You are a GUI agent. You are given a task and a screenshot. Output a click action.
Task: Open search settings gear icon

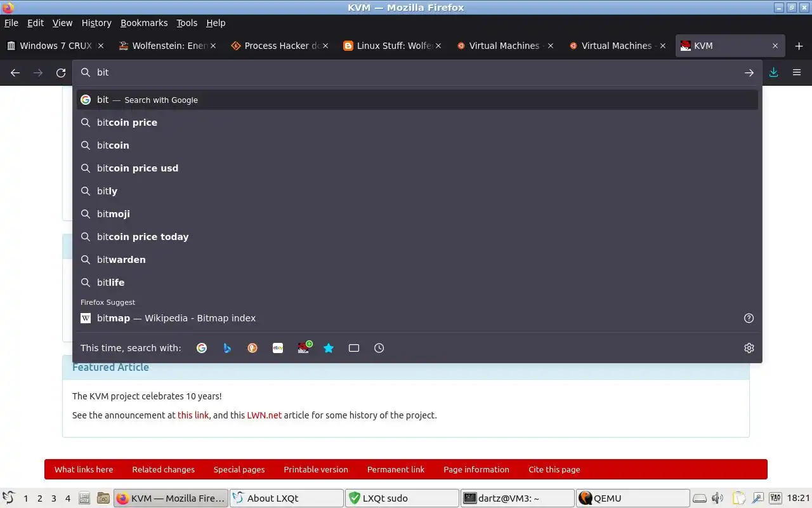pyautogui.click(x=749, y=348)
